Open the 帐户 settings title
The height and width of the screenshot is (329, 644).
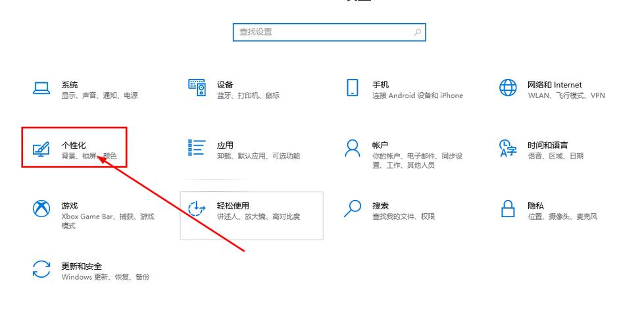pos(380,145)
